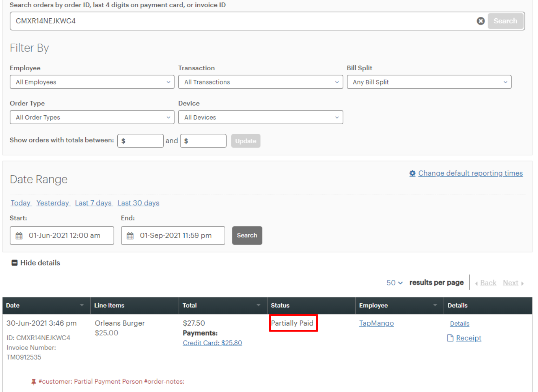Screen dimensions: 538x392
Task: Open the Date column sort dropdown
Action: pyautogui.click(x=81, y=305)
